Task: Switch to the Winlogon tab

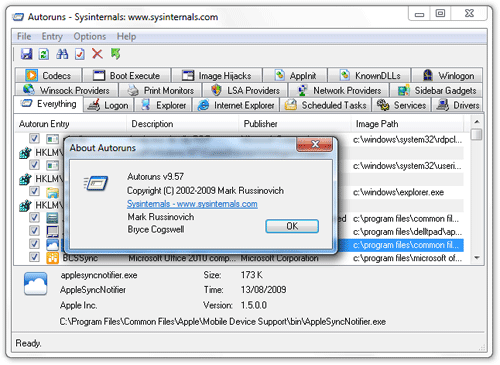Action: pyautogui.click(x=448, y=75)
